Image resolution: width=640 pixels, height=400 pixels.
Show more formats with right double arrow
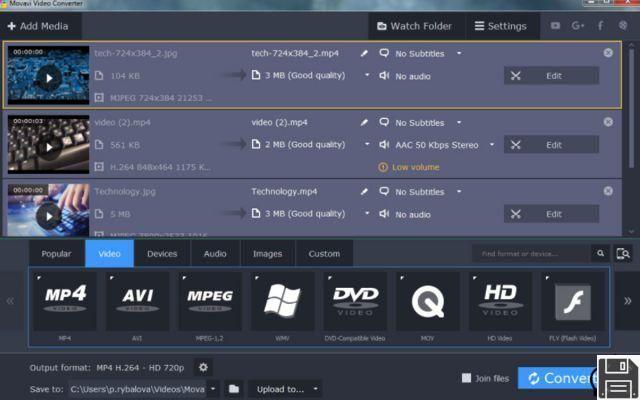tap(627, 301)
